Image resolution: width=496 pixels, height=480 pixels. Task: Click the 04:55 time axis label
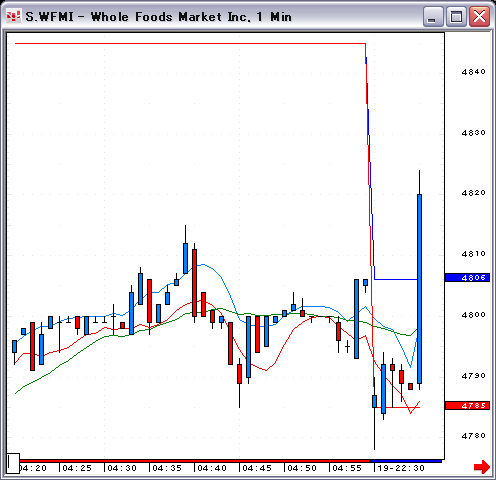point(347,468)
